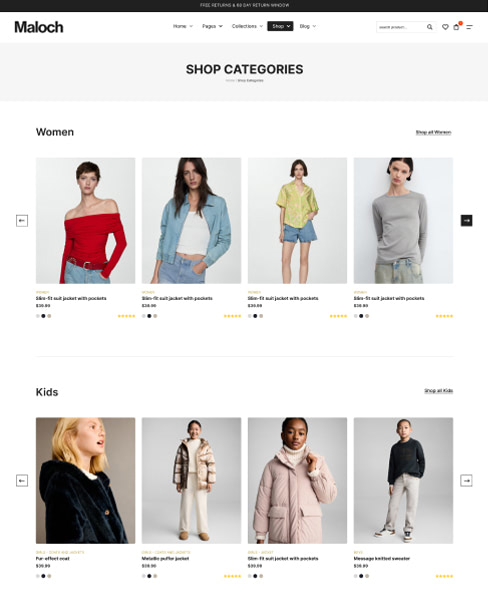Viewport: 488px width, 615px height.
Task: Open the highlighted Shop menu
Action: 280,26
